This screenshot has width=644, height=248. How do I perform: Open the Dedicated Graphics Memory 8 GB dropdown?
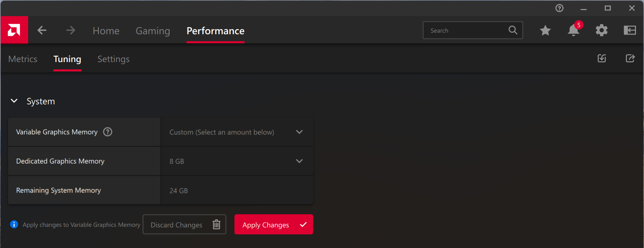point(237,161)
